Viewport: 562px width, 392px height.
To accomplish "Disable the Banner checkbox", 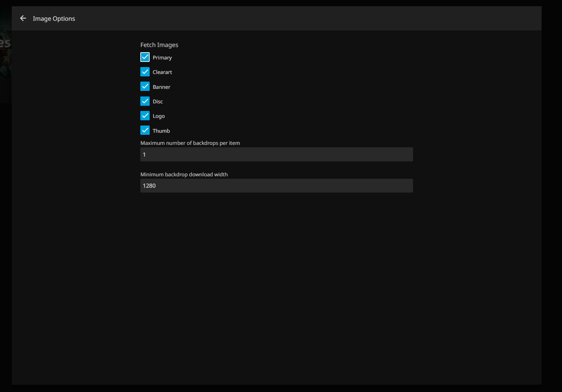I will click(x=145, y=86).
